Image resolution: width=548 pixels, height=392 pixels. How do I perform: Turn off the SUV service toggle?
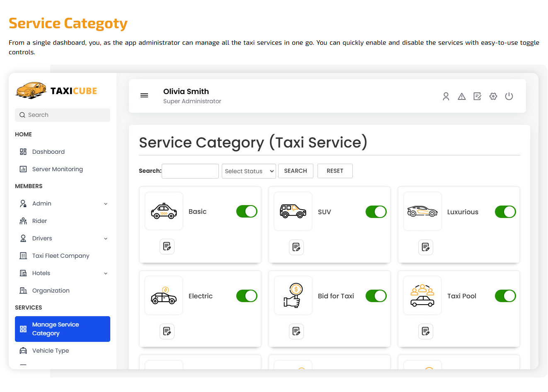376,212
